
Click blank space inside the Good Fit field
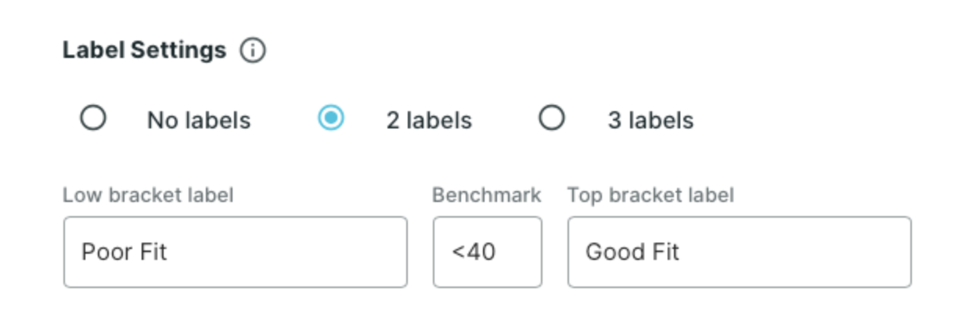(794, 252)
